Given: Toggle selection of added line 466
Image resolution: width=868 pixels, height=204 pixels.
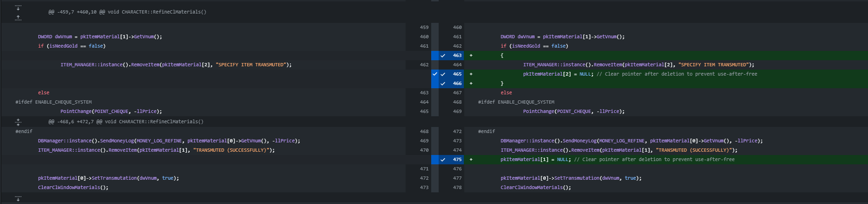Looking at the screenshot, I should coord(443,84).
